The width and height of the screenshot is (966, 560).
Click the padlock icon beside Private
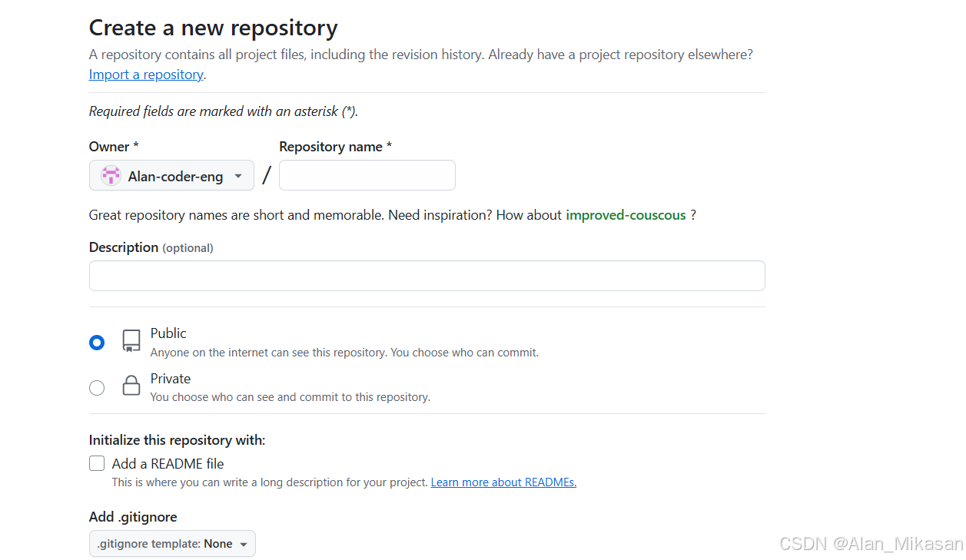coord(131,387)
